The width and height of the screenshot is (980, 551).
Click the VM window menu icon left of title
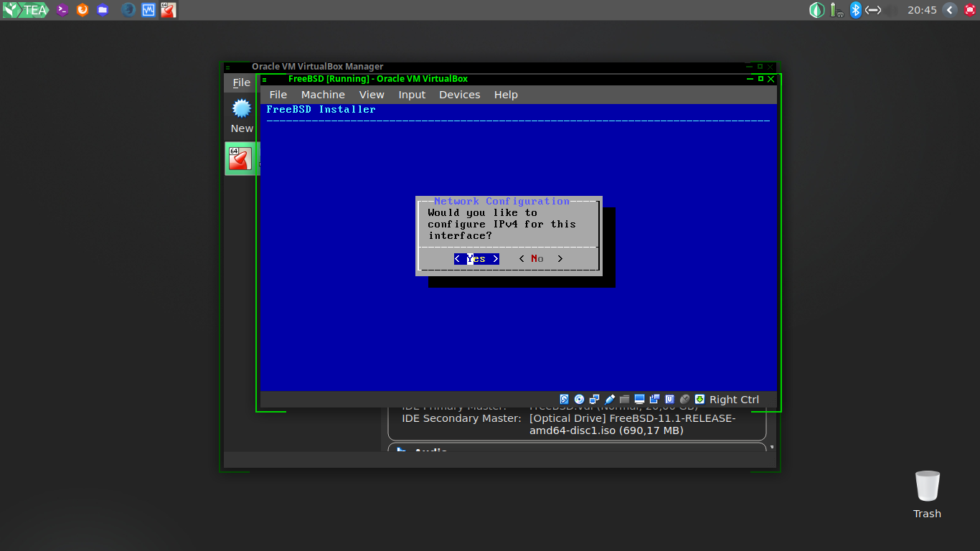(x=264, y=79)
